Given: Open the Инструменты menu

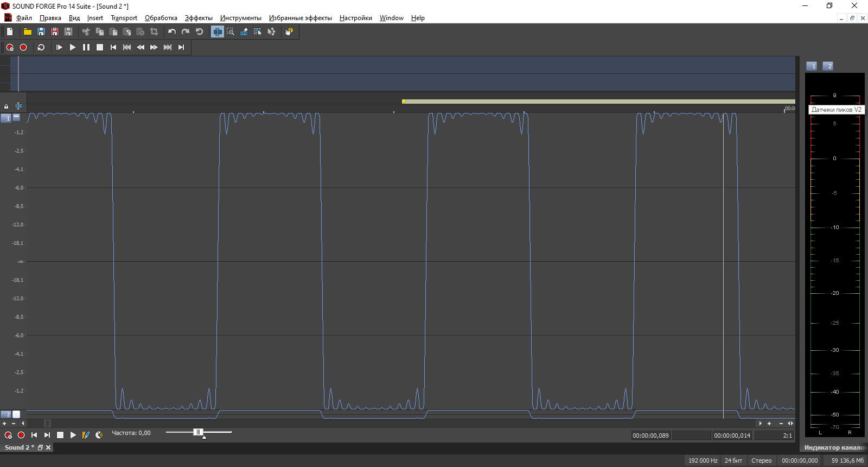Looking at the screenshot, I should pyautogui.click(x=240, y=18).
